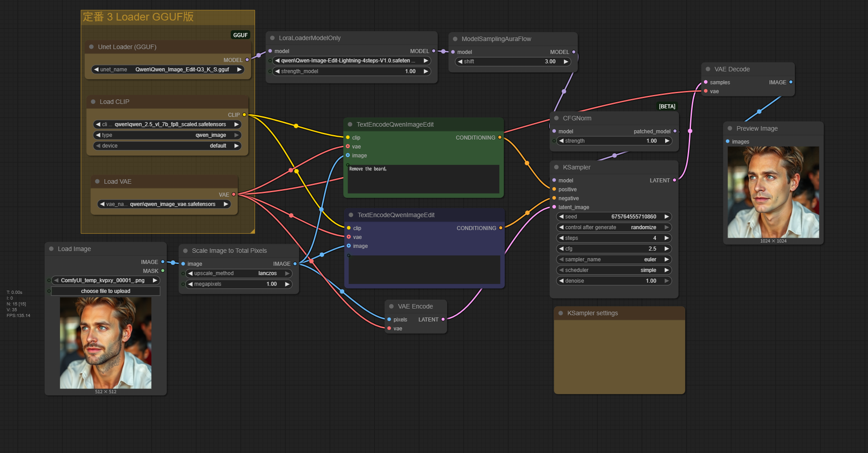Toggle collapse on the VAE Encode node
The width and height of the screenshot is (868, 453).
coord(391,306)
